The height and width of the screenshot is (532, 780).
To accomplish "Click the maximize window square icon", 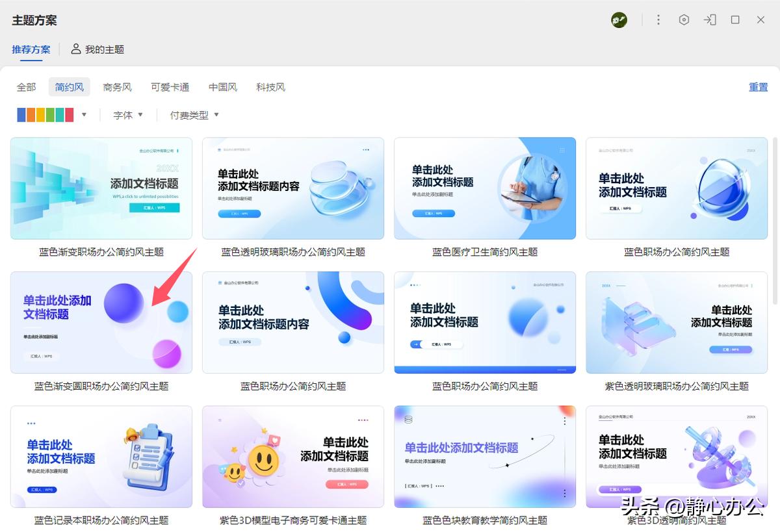I will 735,20.
